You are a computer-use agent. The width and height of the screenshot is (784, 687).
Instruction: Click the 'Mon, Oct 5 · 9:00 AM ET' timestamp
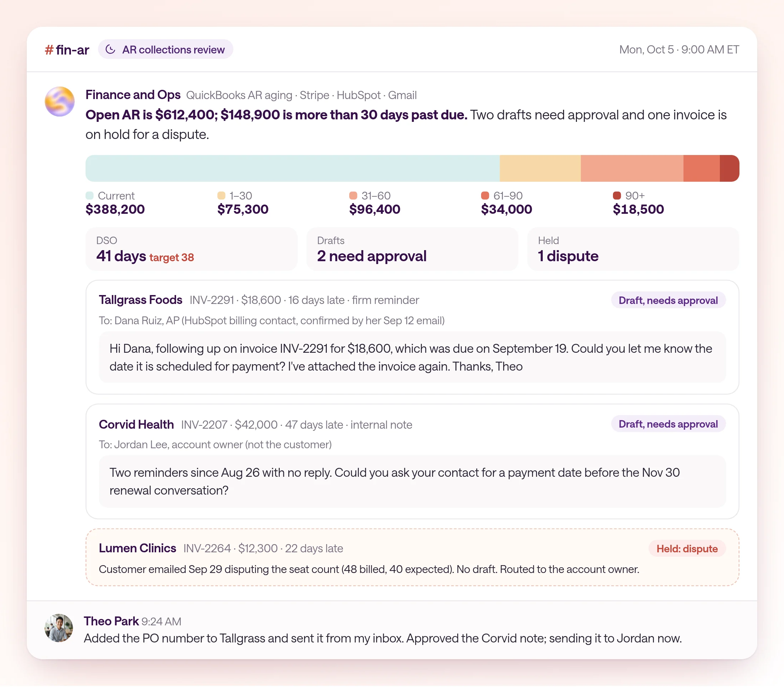click(x=679, y=50)
